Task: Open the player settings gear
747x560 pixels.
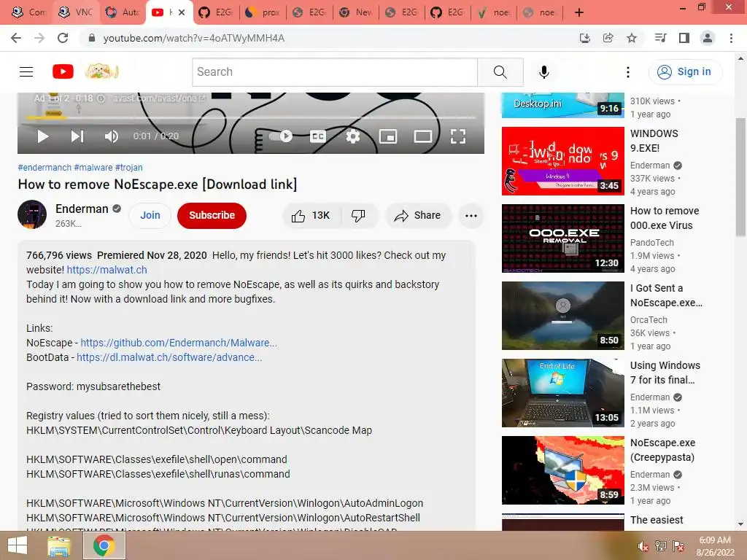Action: [352, 136]
